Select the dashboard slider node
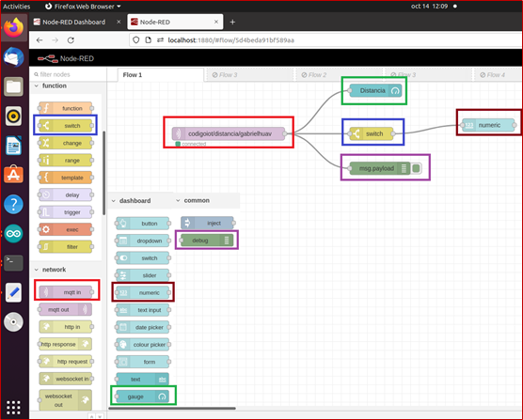523x420 pixels. (x=142, y=275)
